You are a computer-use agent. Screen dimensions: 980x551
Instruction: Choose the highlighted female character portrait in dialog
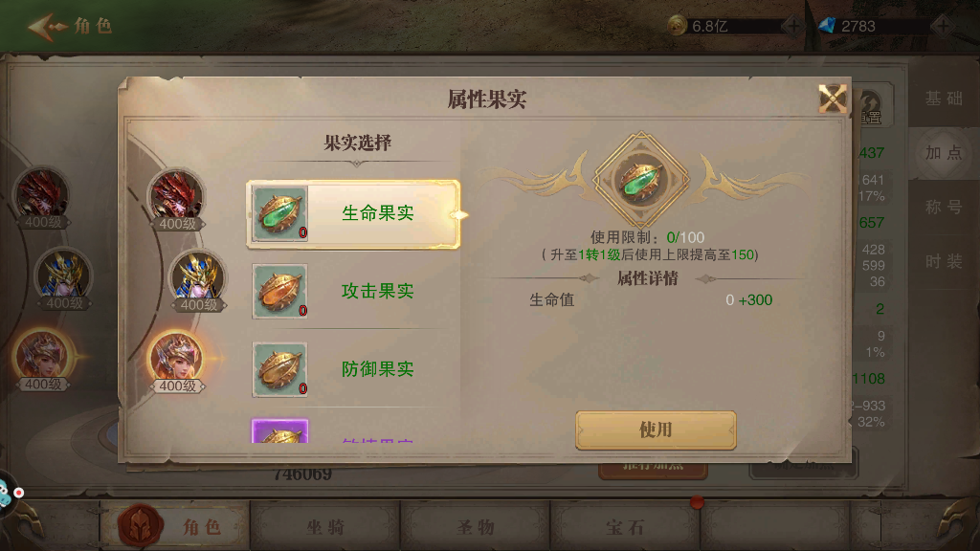(177, 361)
